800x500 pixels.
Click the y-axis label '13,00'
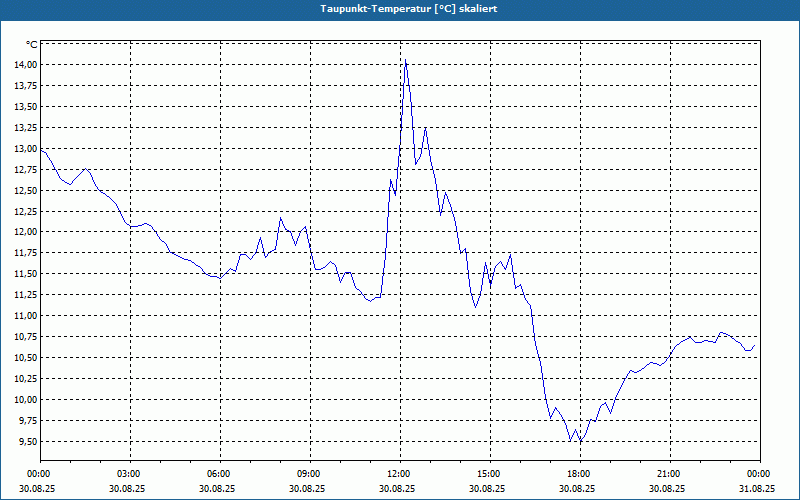click(28, 148)
